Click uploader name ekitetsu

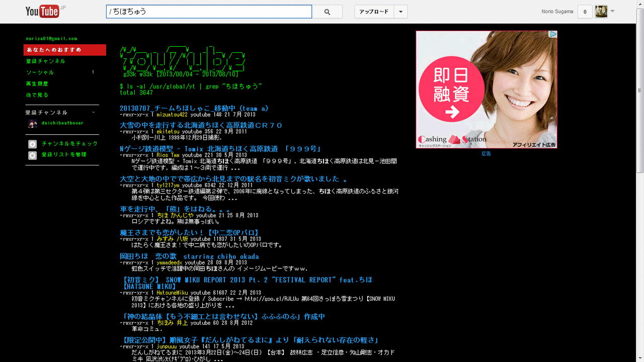point(168,132)
